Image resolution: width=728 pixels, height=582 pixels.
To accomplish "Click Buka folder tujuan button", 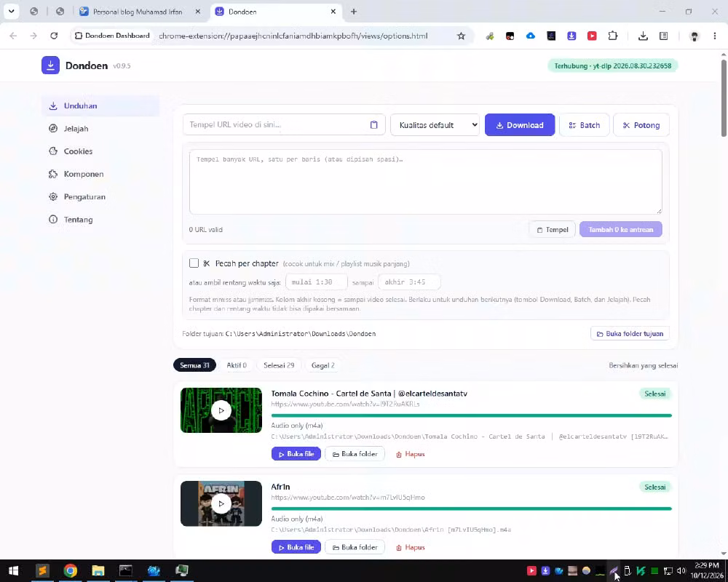I will (630, 334).
